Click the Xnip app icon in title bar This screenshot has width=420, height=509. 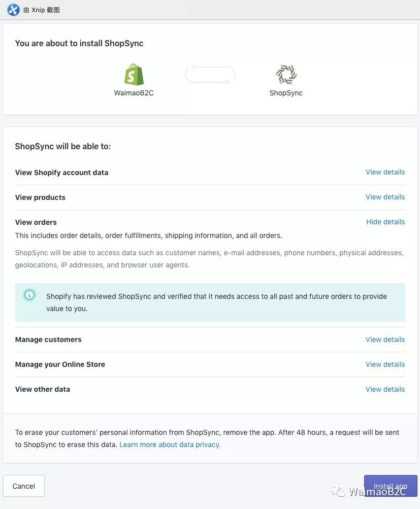pos(13,10)
